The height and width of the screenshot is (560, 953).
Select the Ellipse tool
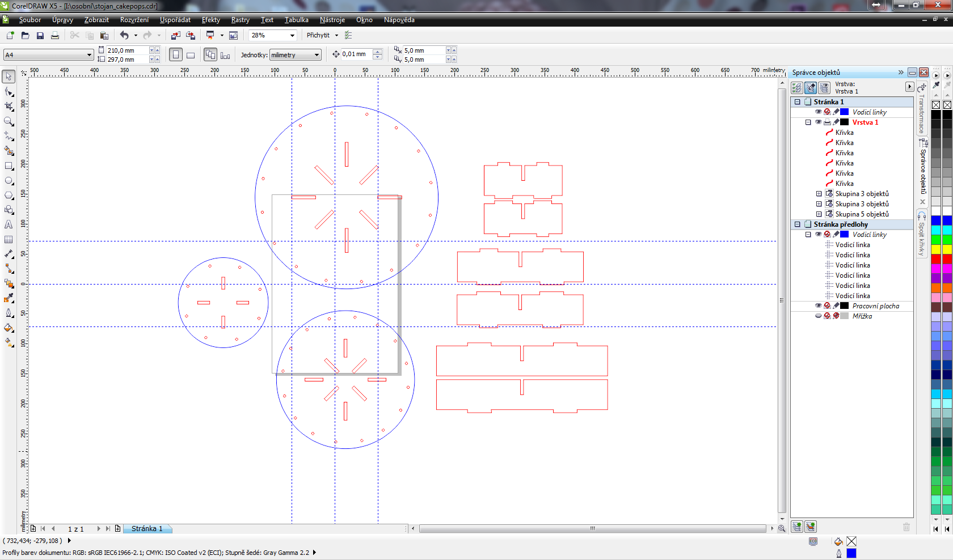[9, 181]
